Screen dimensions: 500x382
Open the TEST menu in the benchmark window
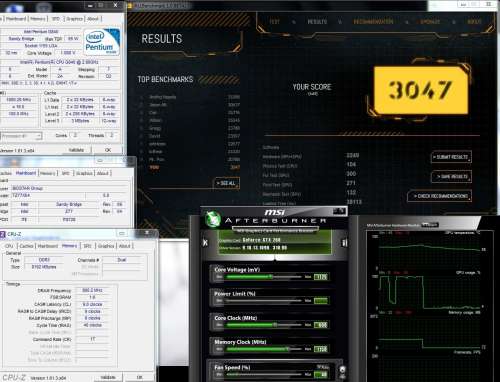click(274, 22)
